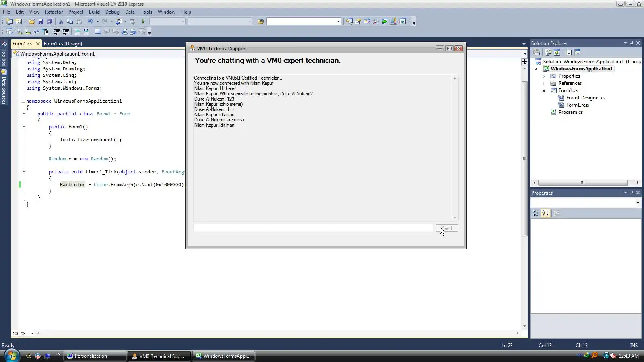
Task: Click the New Project toolbar icon
Action: pos(9,21)
